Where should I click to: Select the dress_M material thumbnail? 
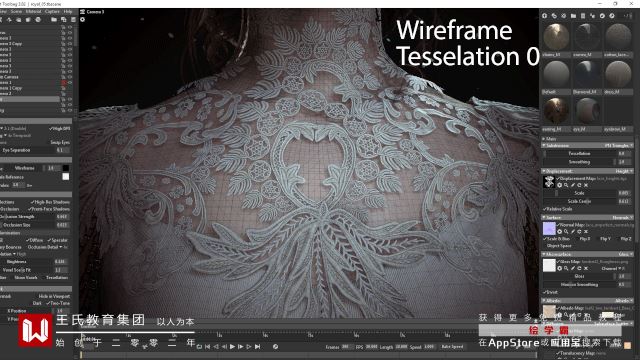pyautogui.click(x=618, y=74)
